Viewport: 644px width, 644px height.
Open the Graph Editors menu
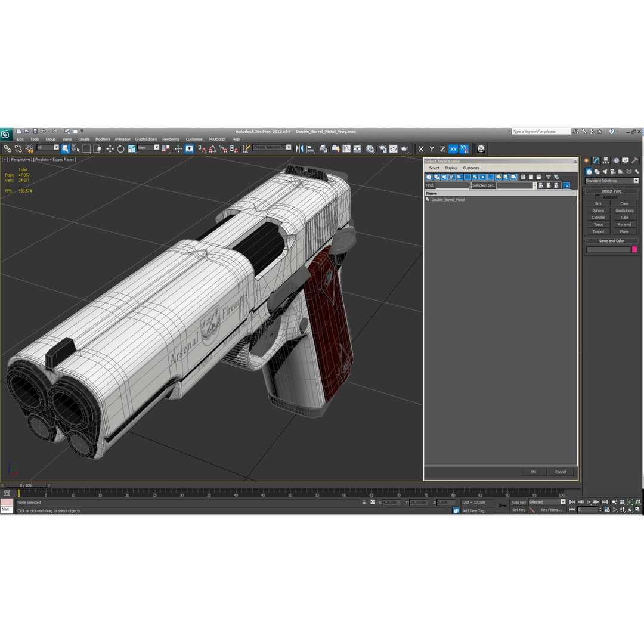point(146,139)
